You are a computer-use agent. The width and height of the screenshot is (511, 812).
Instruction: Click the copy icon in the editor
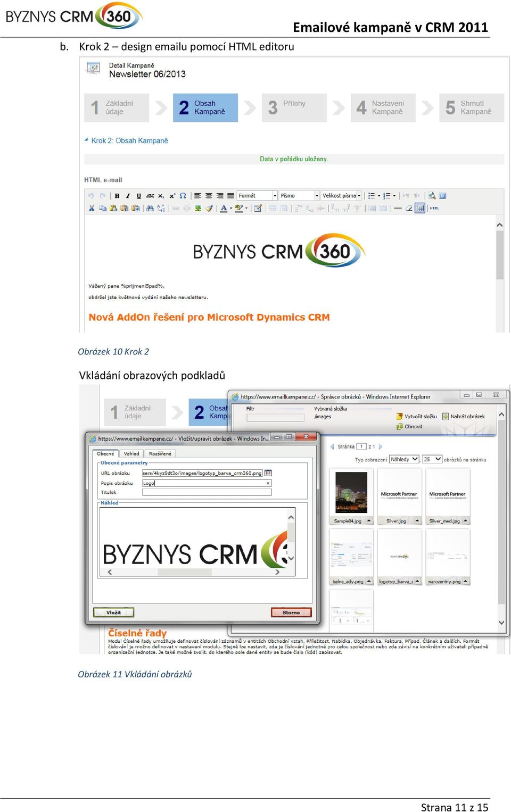tap(102, 208)
